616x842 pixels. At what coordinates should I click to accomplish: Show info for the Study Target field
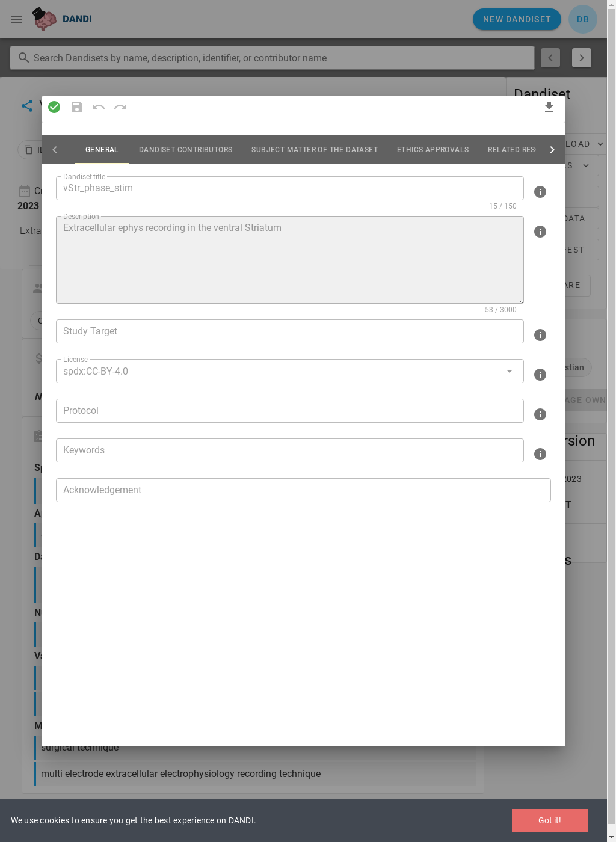pos(540,335)
